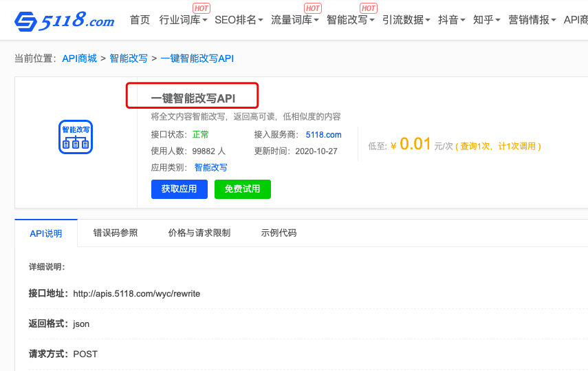The height and width of the screenshot is (371, 588).
Task: Open the 抖音 navigation dropdown
Action: click(x=451, y=20)
